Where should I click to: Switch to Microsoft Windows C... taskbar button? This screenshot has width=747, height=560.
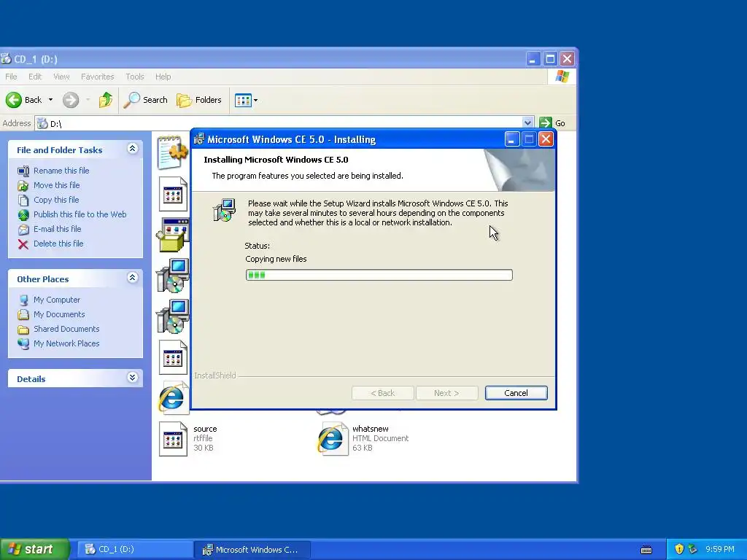pyautogui.click(x=252, y=550)
